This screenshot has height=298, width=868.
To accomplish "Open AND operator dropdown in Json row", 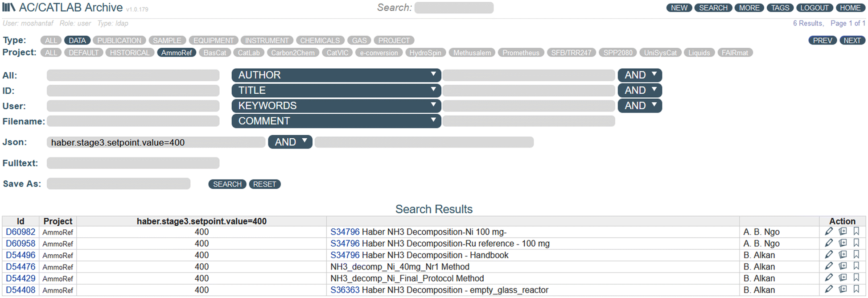I will 290,142.
